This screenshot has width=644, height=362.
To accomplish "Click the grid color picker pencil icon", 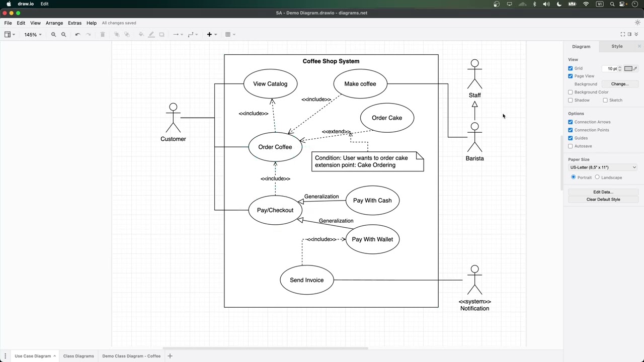I will (635, 68).
